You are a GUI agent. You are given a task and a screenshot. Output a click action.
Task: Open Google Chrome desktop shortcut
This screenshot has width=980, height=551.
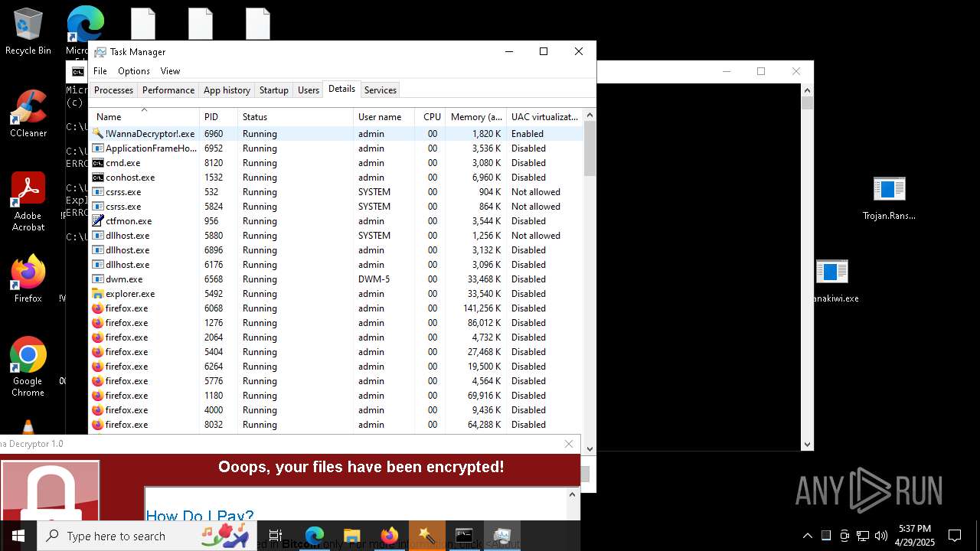pyautogui.click(x=28, y=367)
